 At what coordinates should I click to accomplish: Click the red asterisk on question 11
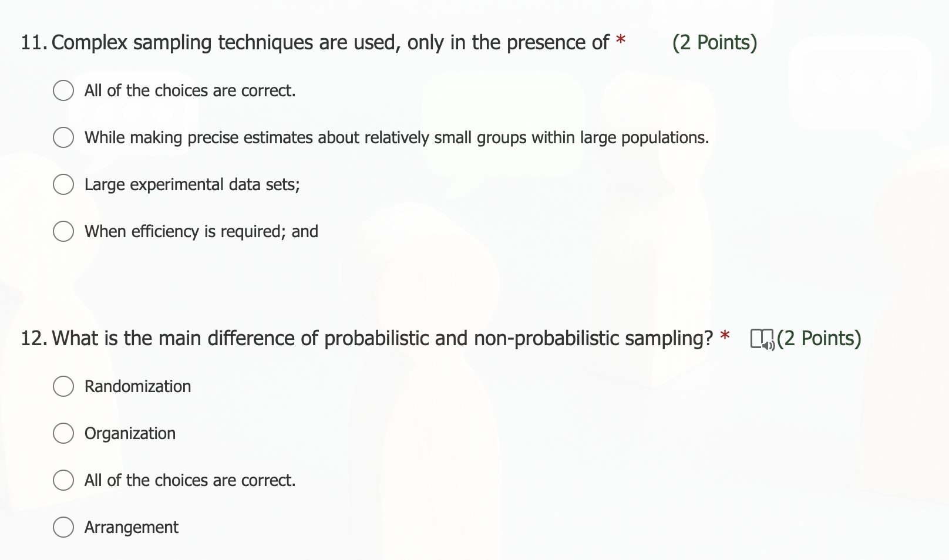coord(621,39)
